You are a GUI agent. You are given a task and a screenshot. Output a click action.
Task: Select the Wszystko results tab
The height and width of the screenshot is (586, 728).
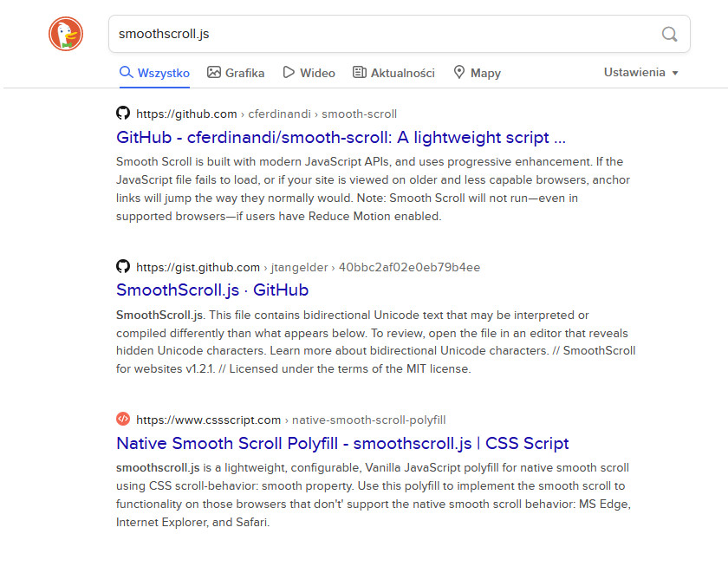coord(154,73)
